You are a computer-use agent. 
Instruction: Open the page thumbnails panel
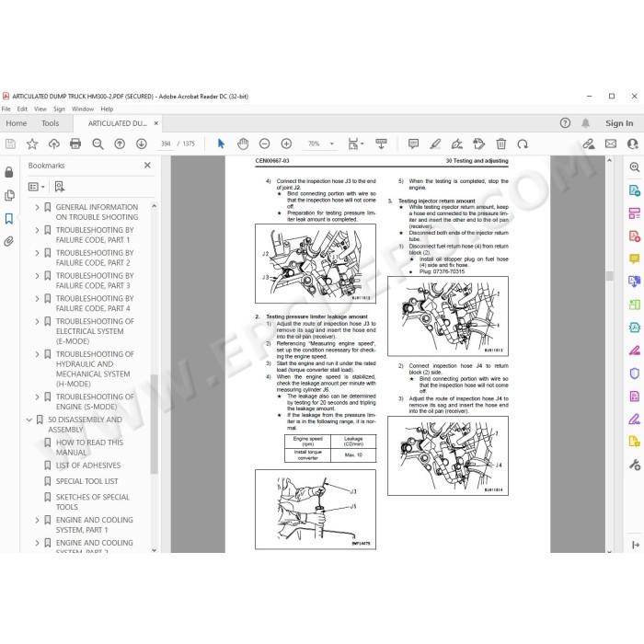[9, 195]
